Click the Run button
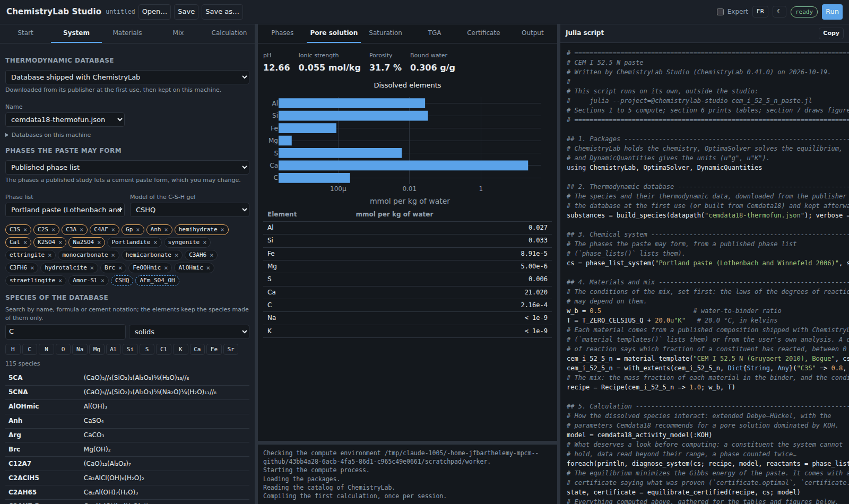The height and width of the screenshot is (504, 849). pyautogui.click(x=832, y=12)
